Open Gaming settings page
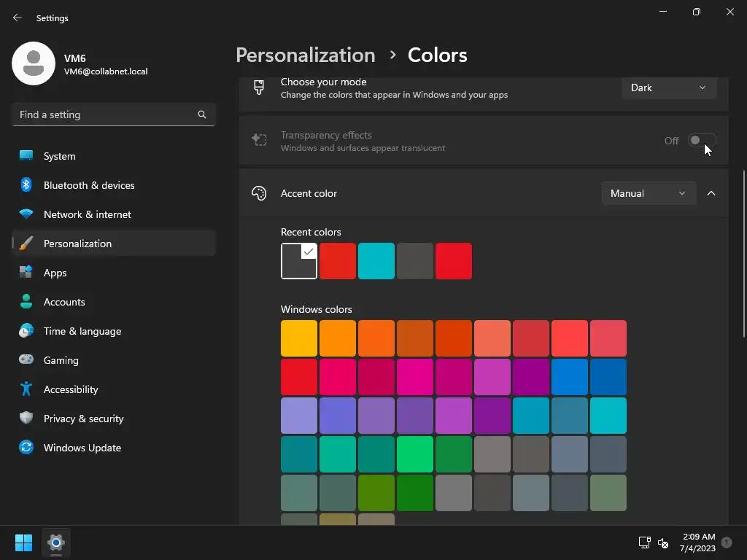The width and height of the screenshot is (747, 560). [114, 359]
